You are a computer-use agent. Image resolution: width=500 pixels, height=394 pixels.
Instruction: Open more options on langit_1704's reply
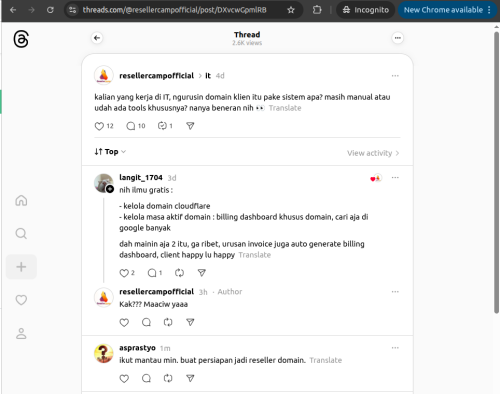(x=395, y=177)
